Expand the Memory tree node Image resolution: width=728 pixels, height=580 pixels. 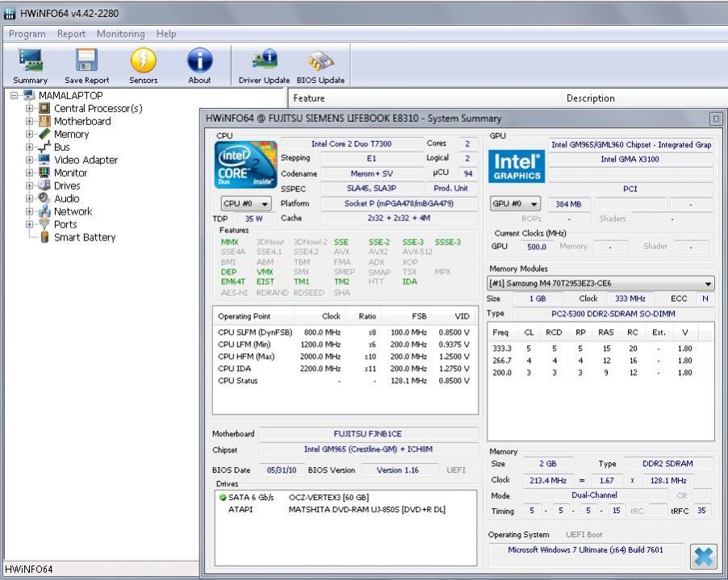(x=29, y=134)
